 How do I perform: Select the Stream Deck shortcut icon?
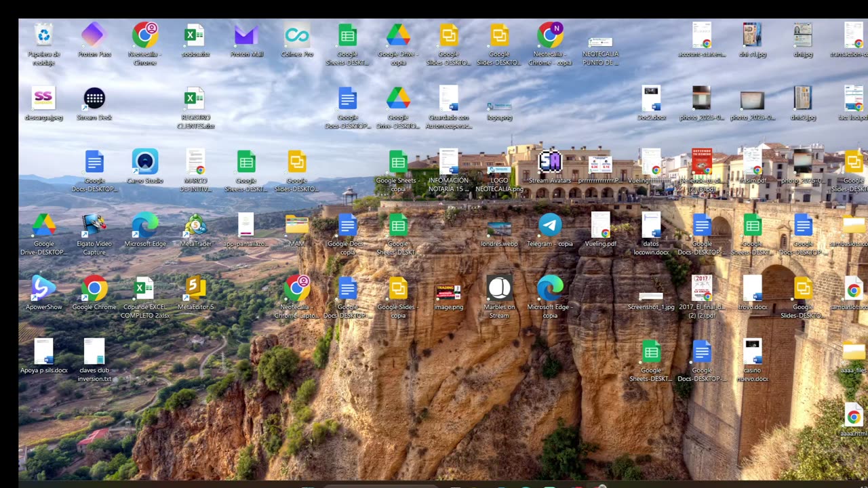pyautogui.click(x=94, y=98)
